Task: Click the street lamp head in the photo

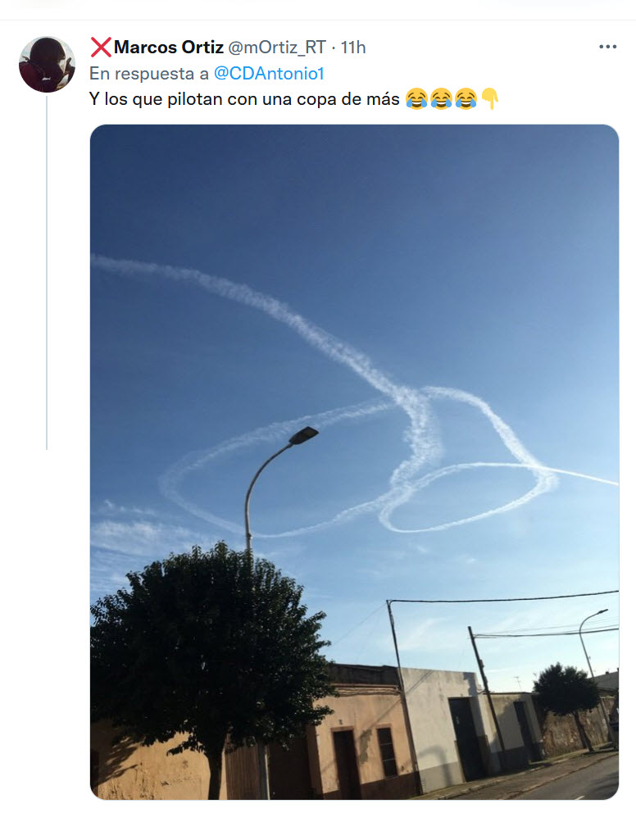Action: 304,434
